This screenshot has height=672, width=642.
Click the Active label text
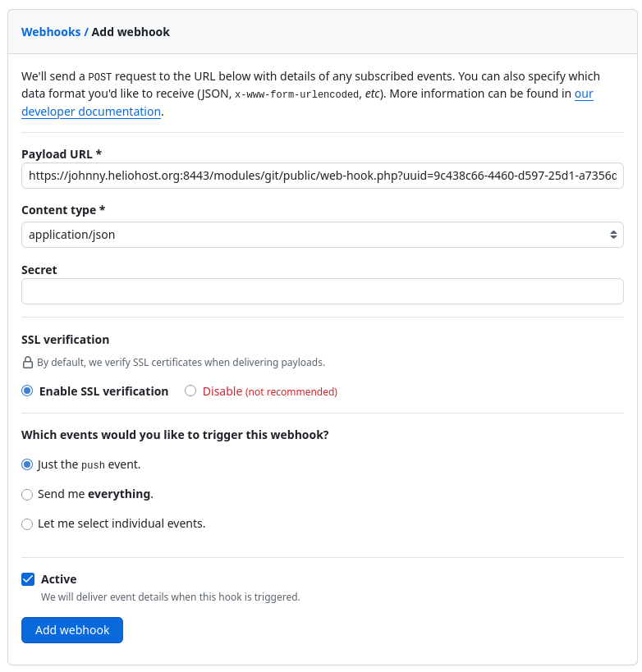point(59,579)
